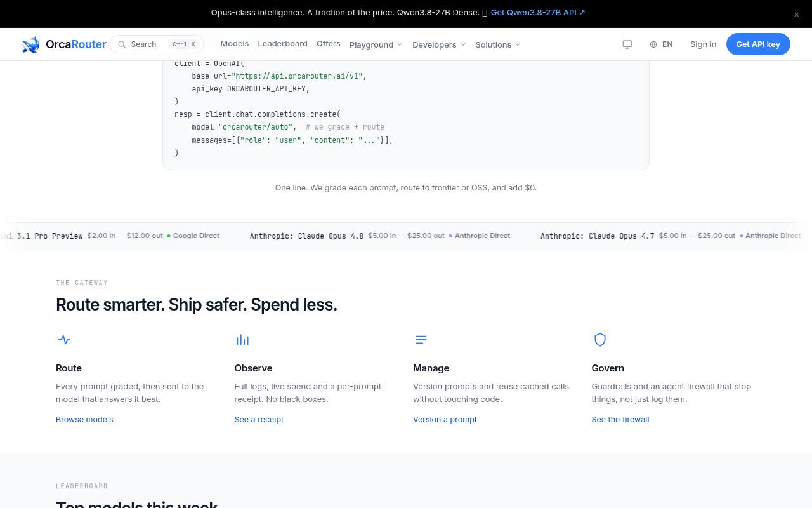
Task: Click the "$12.00 out" price in ticker
Action: tap(145, 236)
